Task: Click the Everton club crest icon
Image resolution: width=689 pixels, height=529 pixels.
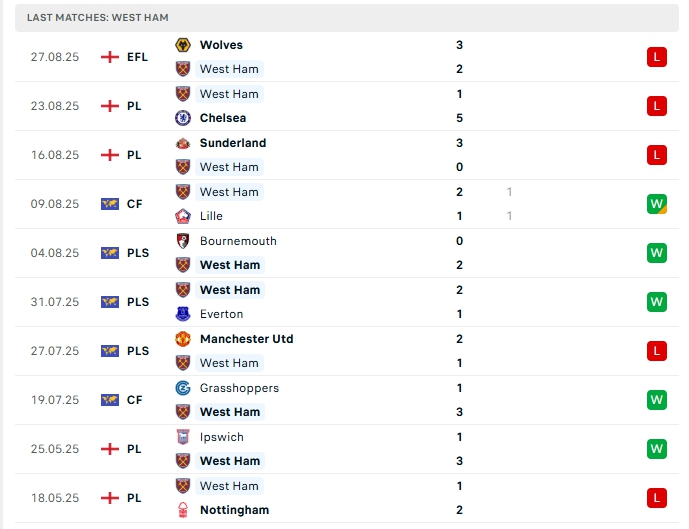Action: click(183, 314)
